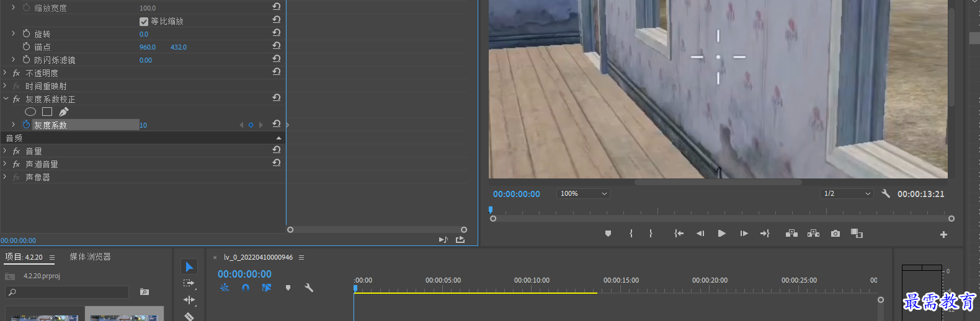
Task: Expand the 防闪烁滤镜 property
Action: click(13, 59)
